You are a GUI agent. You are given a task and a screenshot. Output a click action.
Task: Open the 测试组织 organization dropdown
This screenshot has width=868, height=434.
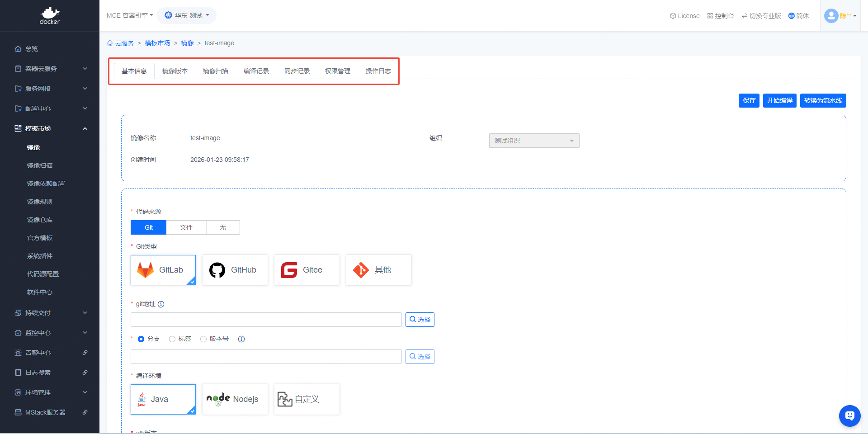pyautogui.click(x=534, y=141)
